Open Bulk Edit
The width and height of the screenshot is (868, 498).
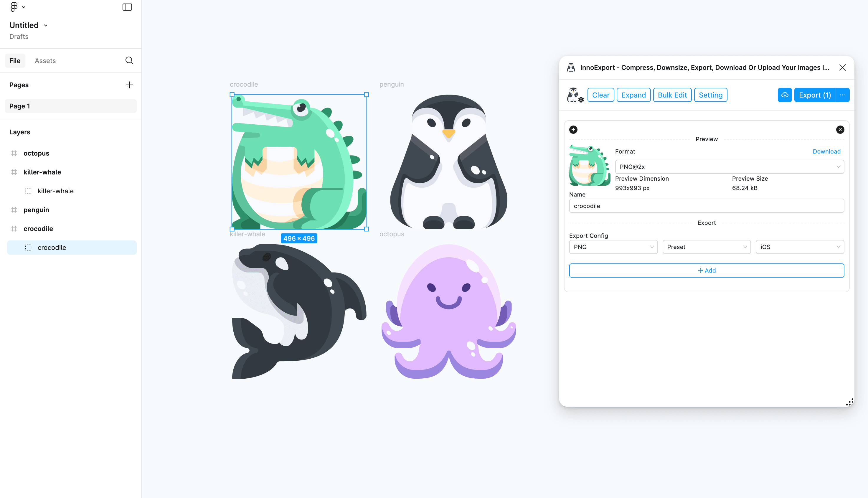672,95
